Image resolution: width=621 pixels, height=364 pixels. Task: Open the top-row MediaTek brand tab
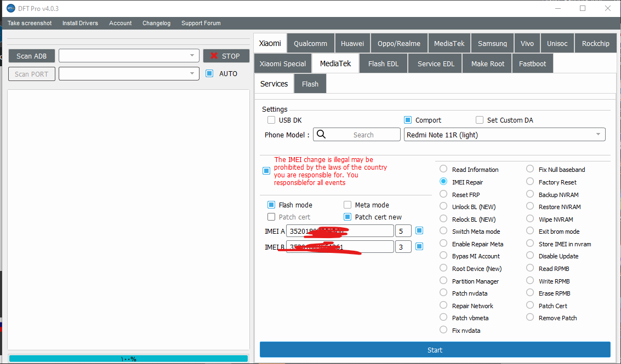449,43
